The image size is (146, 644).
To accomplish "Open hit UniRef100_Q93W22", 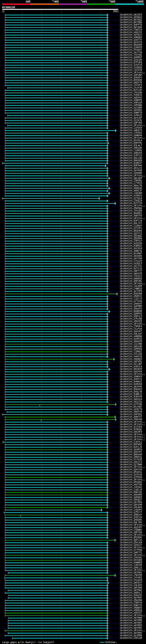I will tap(131, 17).
